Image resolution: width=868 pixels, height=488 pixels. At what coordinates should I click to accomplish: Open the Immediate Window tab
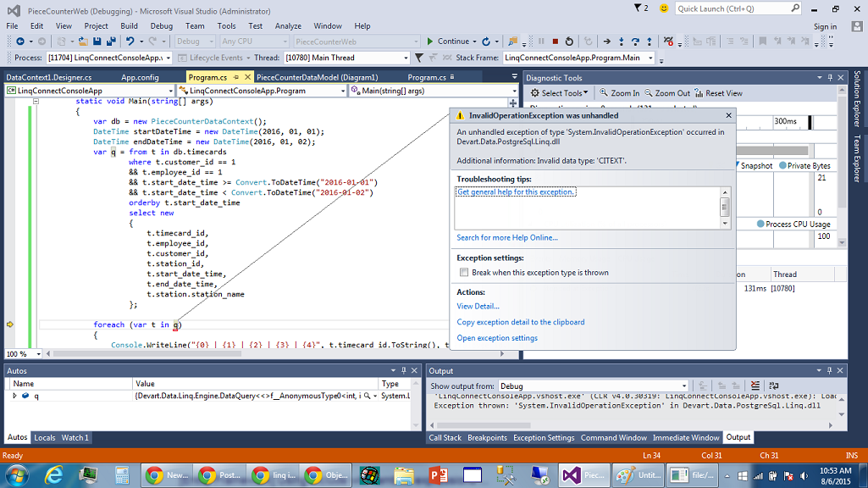click(686, 438)
